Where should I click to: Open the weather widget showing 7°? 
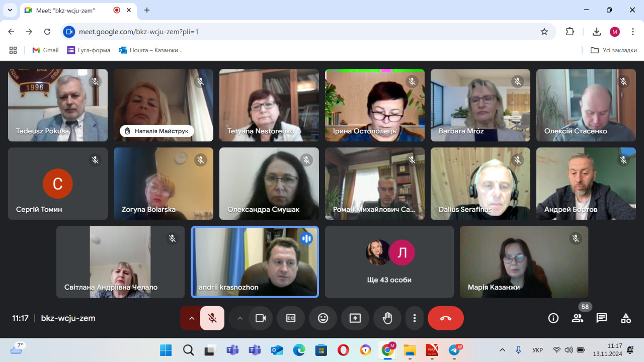17,349
